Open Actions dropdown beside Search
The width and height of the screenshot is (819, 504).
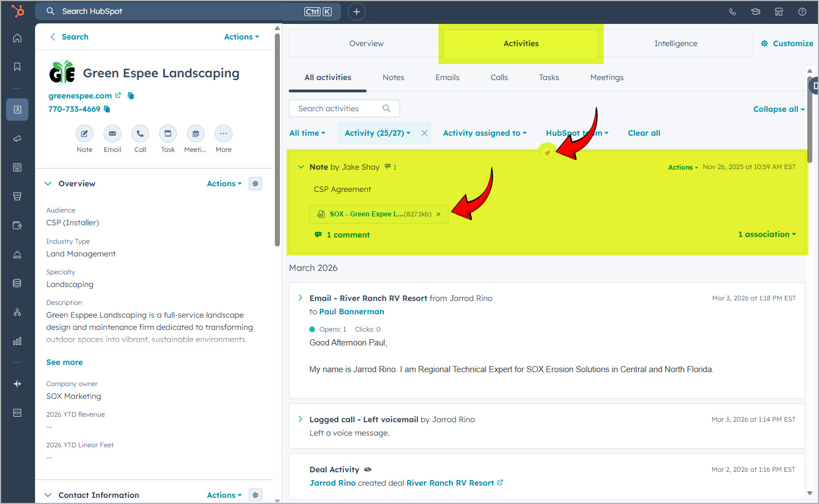click(241, 37)
